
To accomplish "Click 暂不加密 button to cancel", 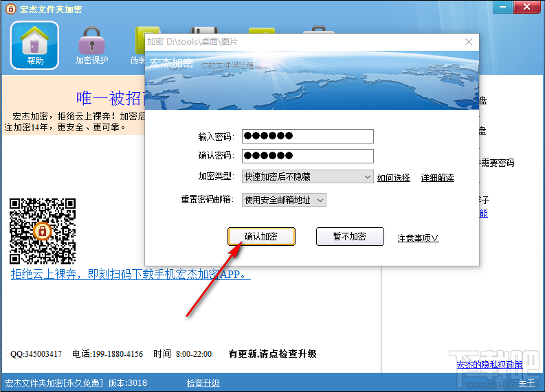I will [350, 236].
